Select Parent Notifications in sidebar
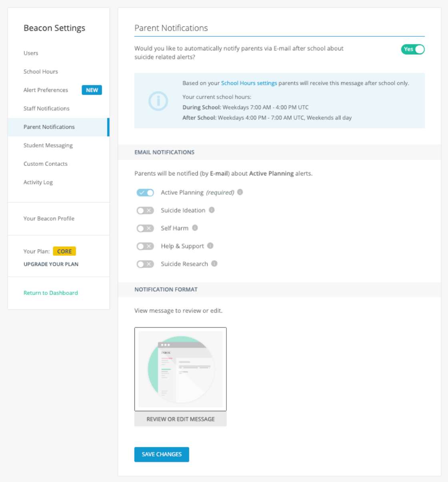Screen dimensions: 448x482 pos(58,127)
